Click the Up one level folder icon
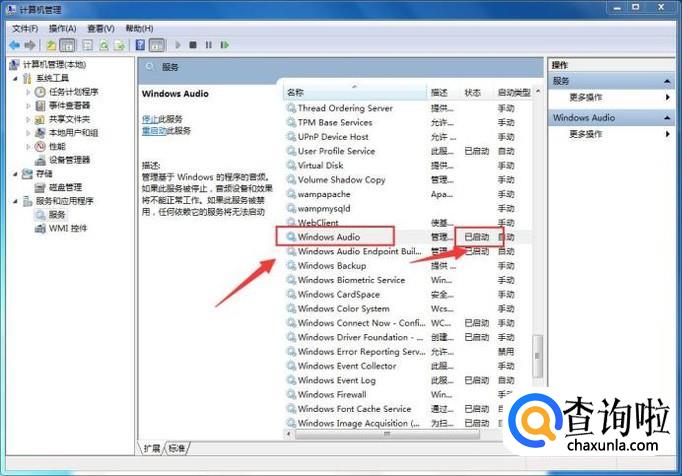The width and height of the screenshot is (682, 476). (x=51, y=45)
